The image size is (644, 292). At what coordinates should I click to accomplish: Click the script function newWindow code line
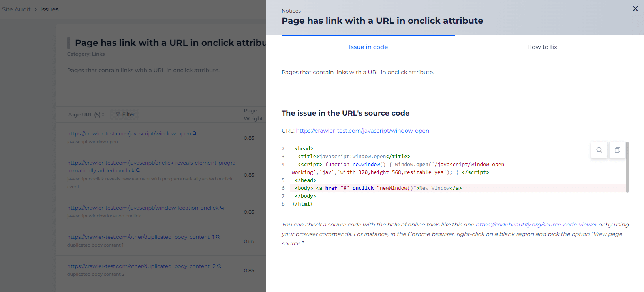399,168
